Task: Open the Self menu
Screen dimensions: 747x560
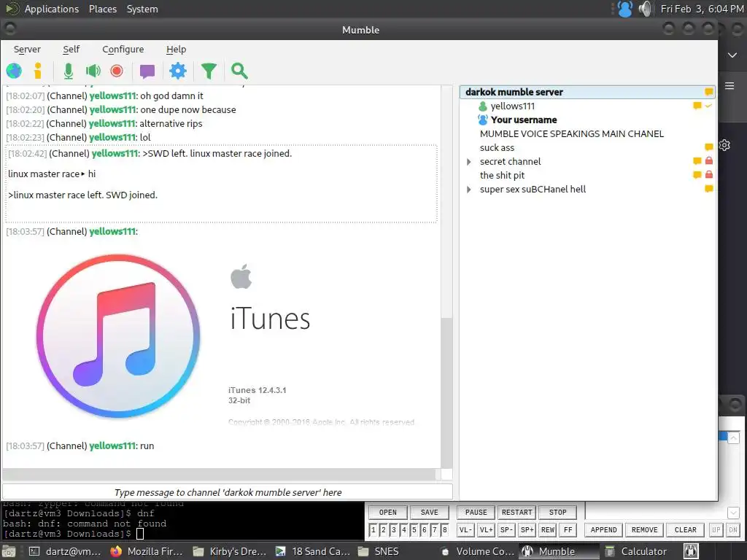Action: pyautogui.click(x=71, y=50)
